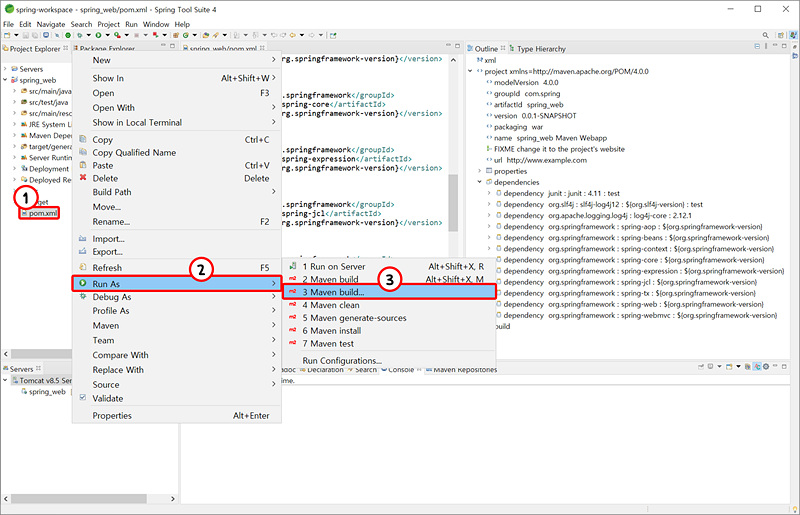This screenshot has height=515, width=800.
Task: Open the toolbar Search magnifier icon
Action: (x=765, y=35)
